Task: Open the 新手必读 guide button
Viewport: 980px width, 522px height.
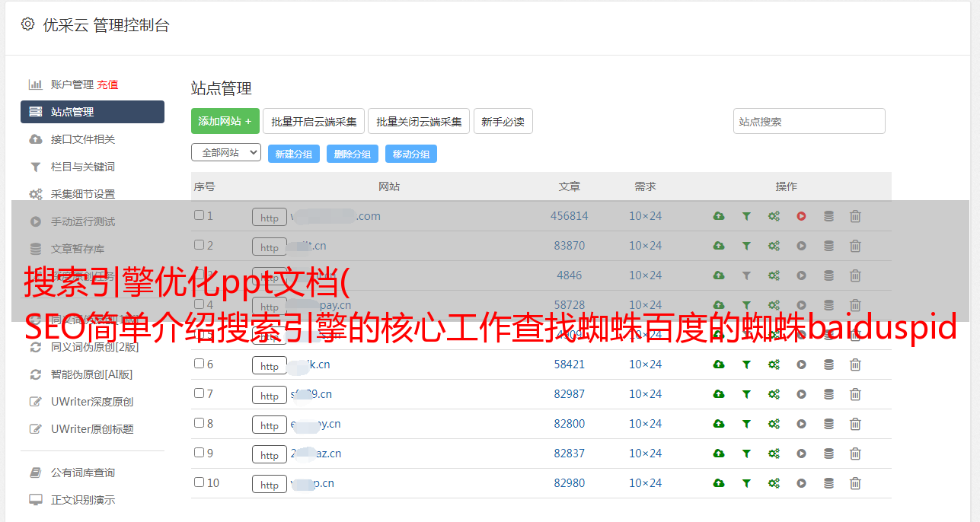Action: (503, 121)
